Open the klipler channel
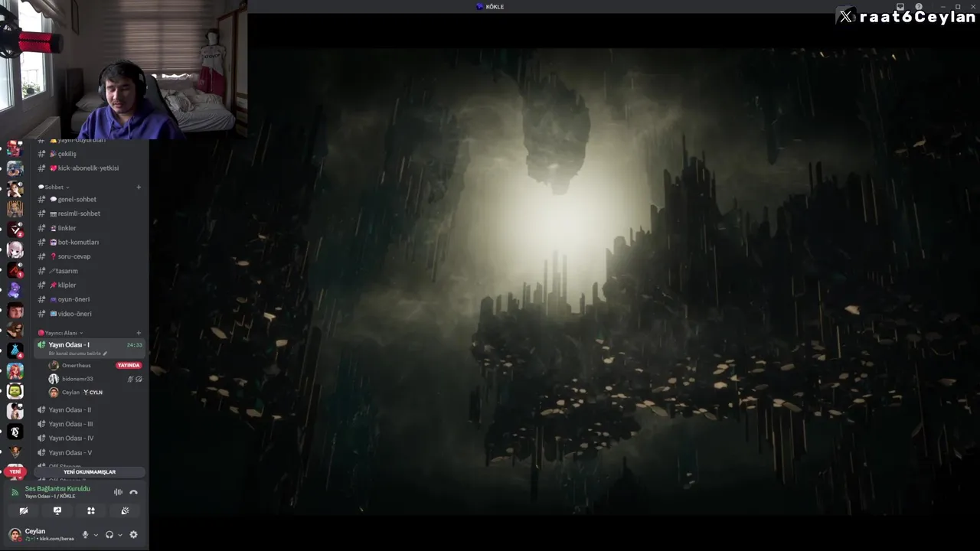 pyautogui.click(x=88, y=285)
